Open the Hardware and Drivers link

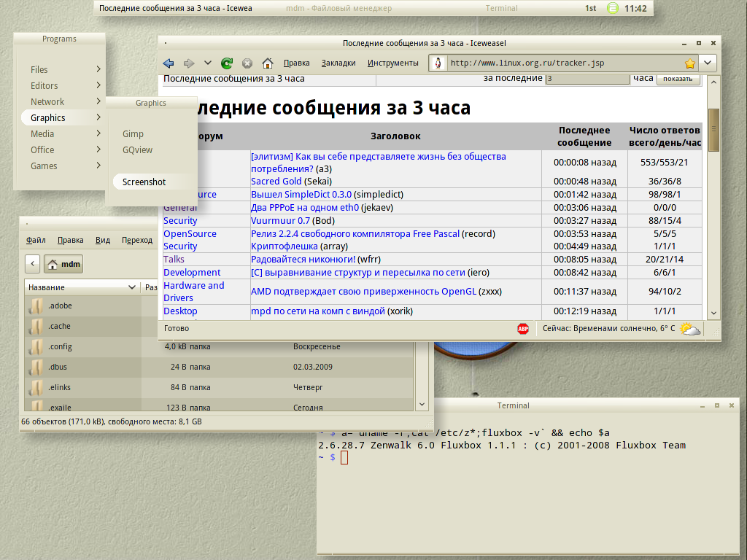coord(194,292)
